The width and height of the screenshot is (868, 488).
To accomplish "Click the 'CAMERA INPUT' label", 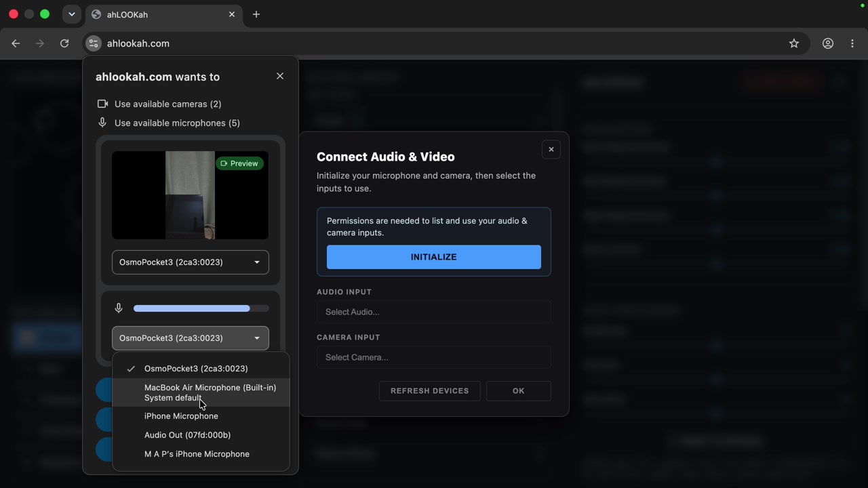I will (349, 338).
